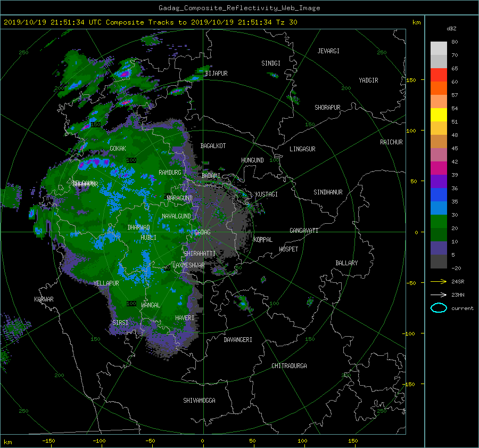
Task: Click the BALLARY city label
Action: 346,263
